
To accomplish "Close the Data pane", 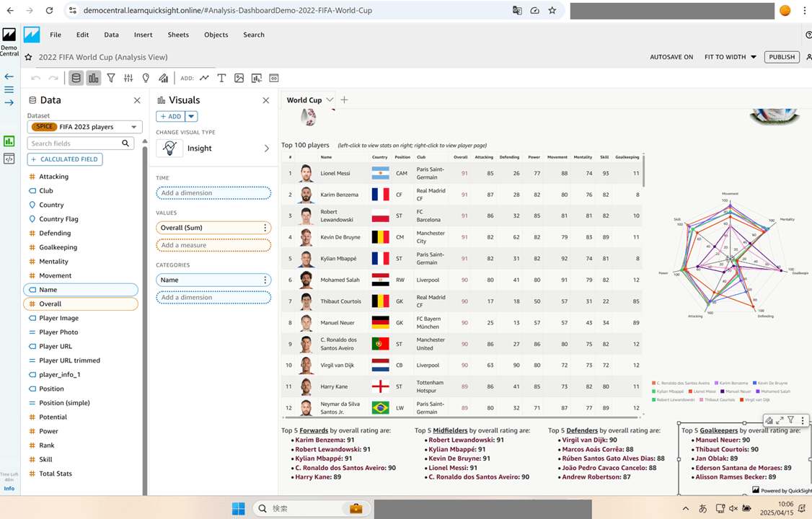I will (x=137, y=100).
